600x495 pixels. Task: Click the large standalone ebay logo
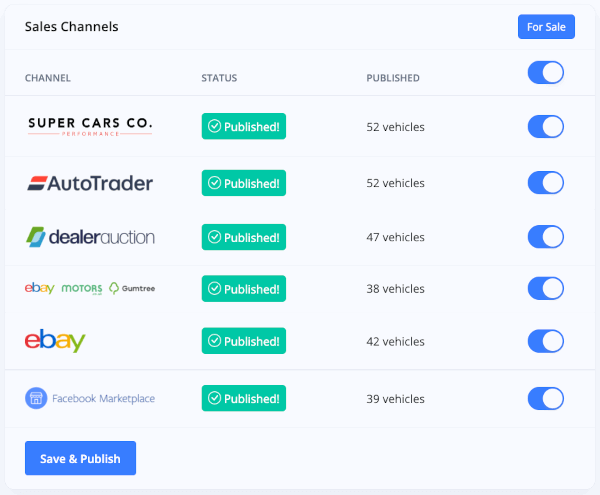pyautogui.click(x=55, y=340)
